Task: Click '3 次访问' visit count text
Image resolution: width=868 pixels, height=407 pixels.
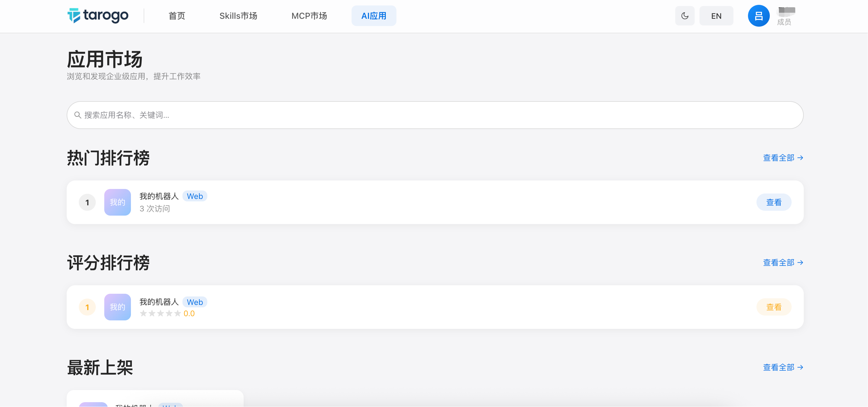Action: [155, 209]
